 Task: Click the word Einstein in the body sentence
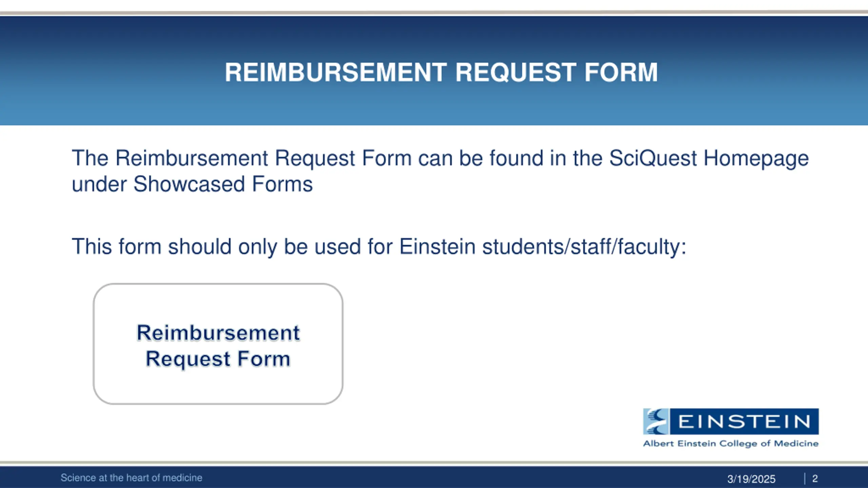[x=437, y=246]
